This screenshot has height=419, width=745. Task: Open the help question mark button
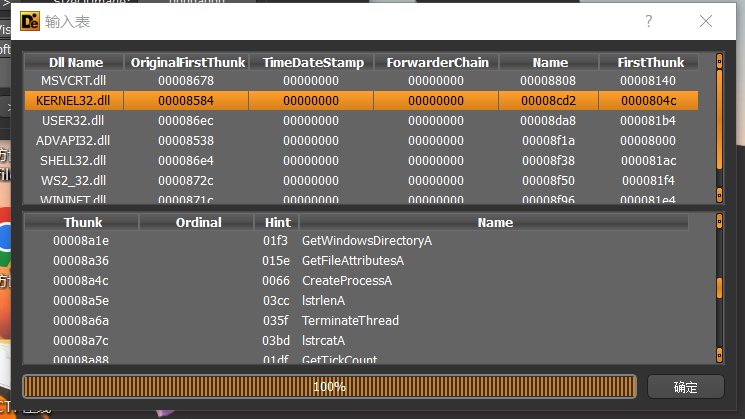[649, 21]
